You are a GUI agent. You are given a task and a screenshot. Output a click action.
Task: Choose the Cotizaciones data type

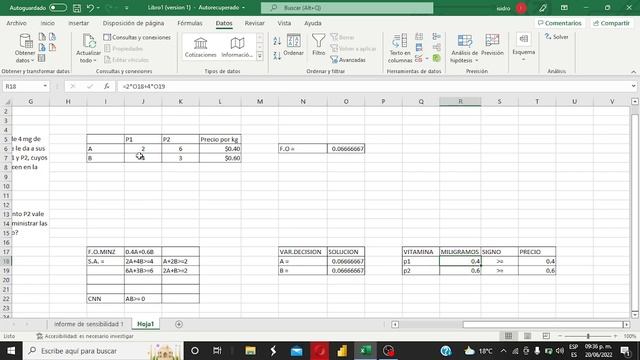(200, 47)
